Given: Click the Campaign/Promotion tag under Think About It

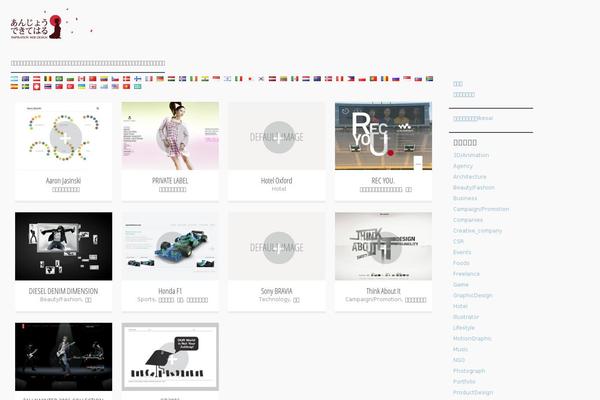Looking at the screenshot, I should [373, 299].
